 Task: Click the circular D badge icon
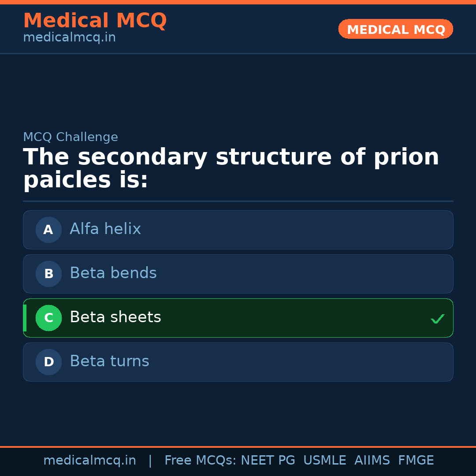click(48, 362)
